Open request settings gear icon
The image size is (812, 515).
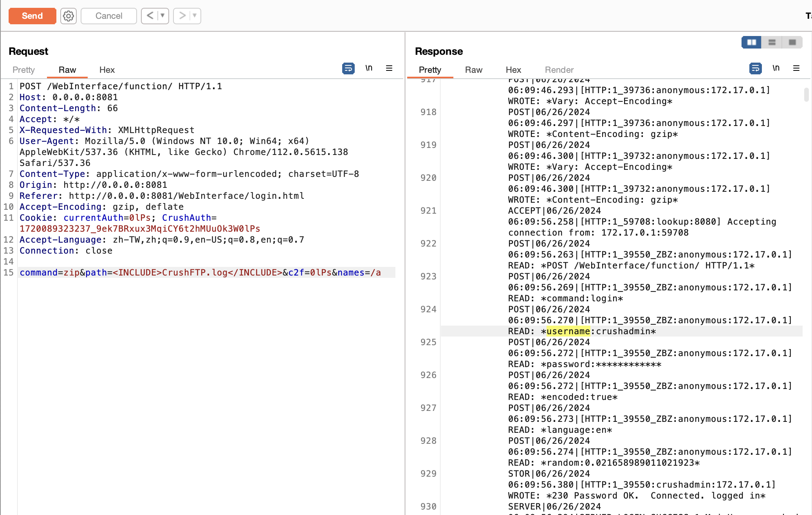[x=69, y=16]
